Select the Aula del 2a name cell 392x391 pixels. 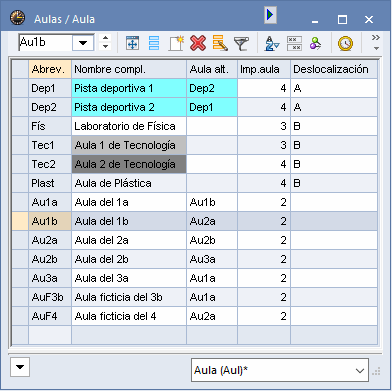(x=129, y=240)
